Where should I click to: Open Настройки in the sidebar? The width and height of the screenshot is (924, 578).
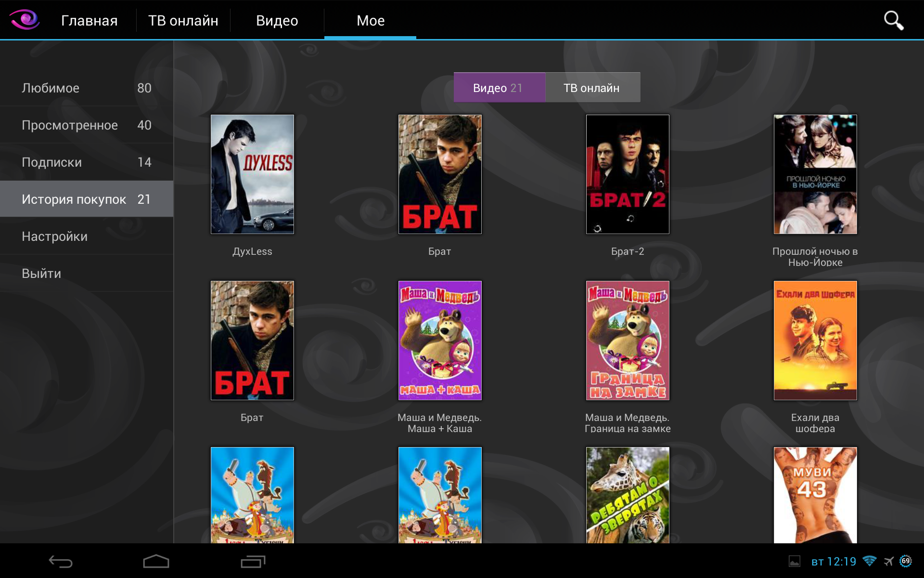pos(87,236)
